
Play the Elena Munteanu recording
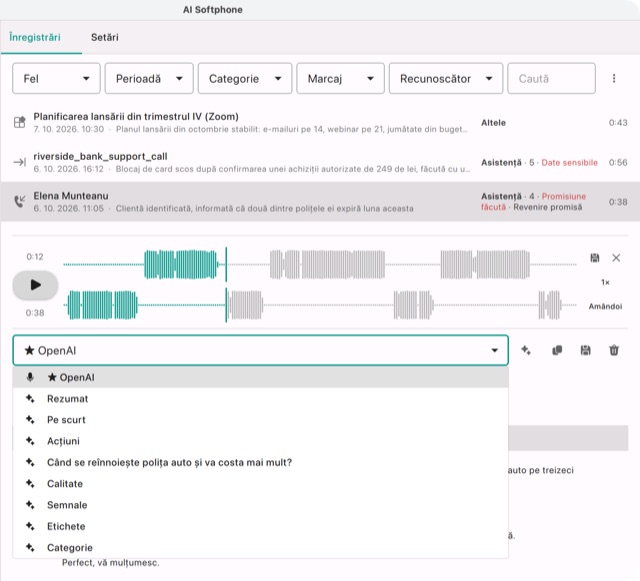35,285
